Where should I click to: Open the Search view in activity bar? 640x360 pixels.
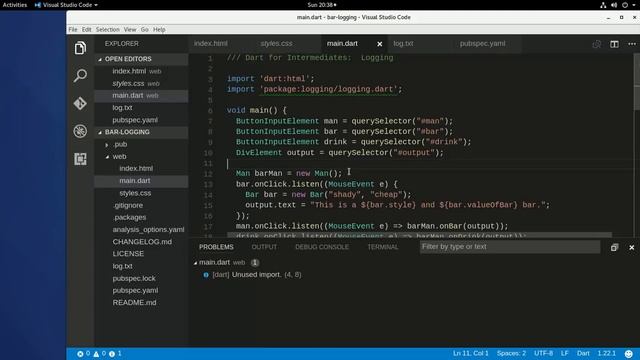[80, 76]
